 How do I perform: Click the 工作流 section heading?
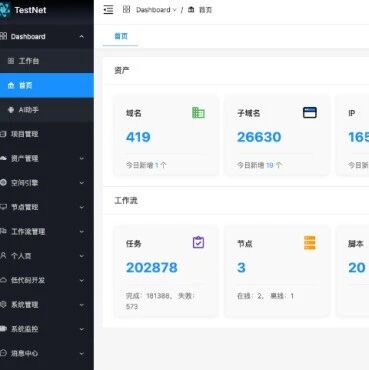coord(126,200)
